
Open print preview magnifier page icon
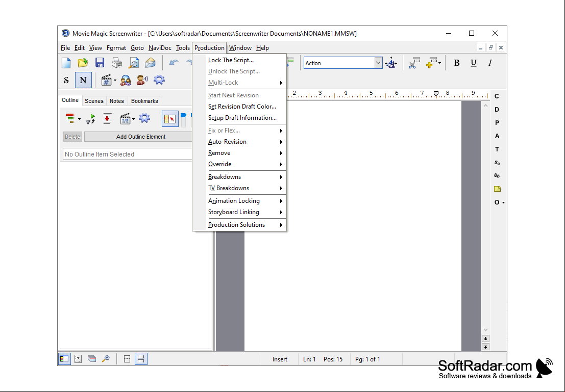click(x=134, y=63)
